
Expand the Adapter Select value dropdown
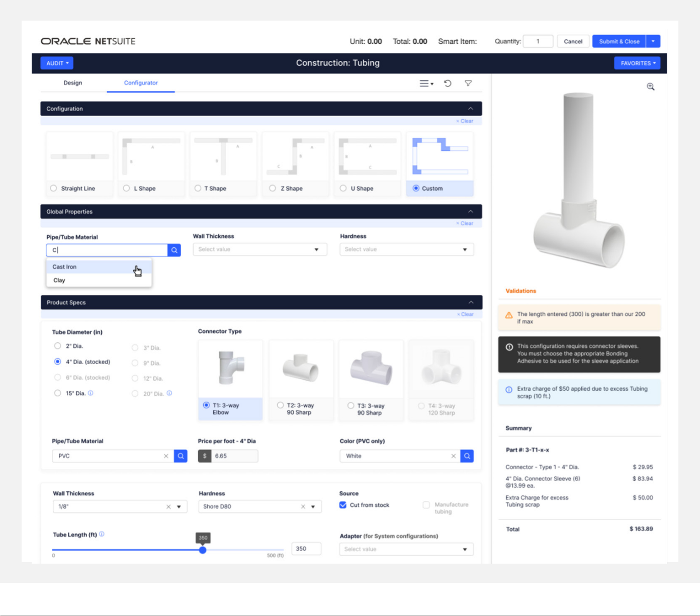coord(406,549)
